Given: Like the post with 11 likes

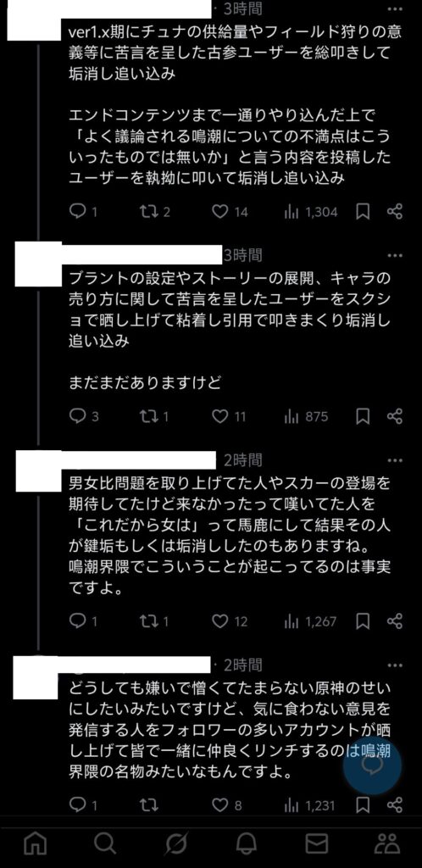Looking at the screenshot, I should pyautogui.click(x=220, y=416).
